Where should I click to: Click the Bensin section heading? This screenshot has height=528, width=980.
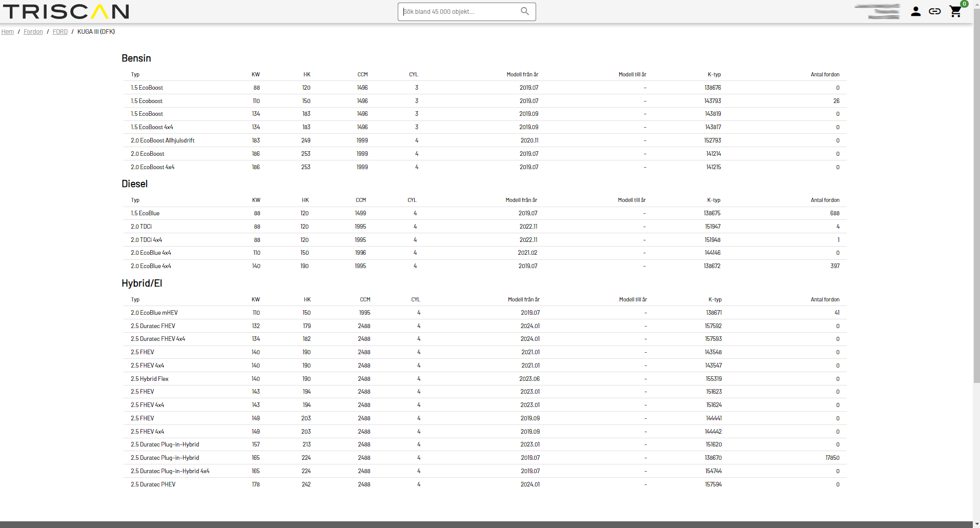[x=136, y=58]
